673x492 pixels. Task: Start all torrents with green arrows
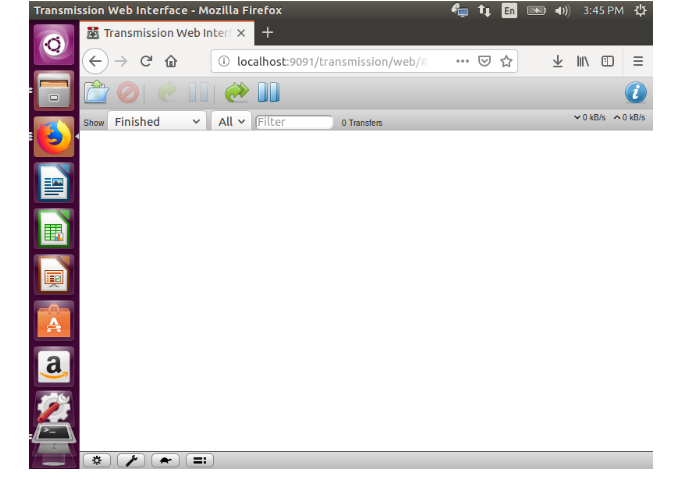[x=236, y=92]
